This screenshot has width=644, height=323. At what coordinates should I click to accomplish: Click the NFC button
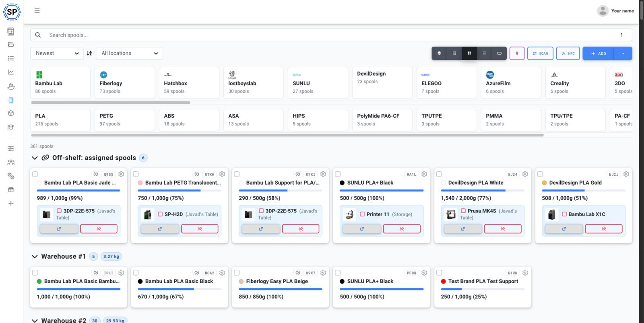[x=568, y=53]
